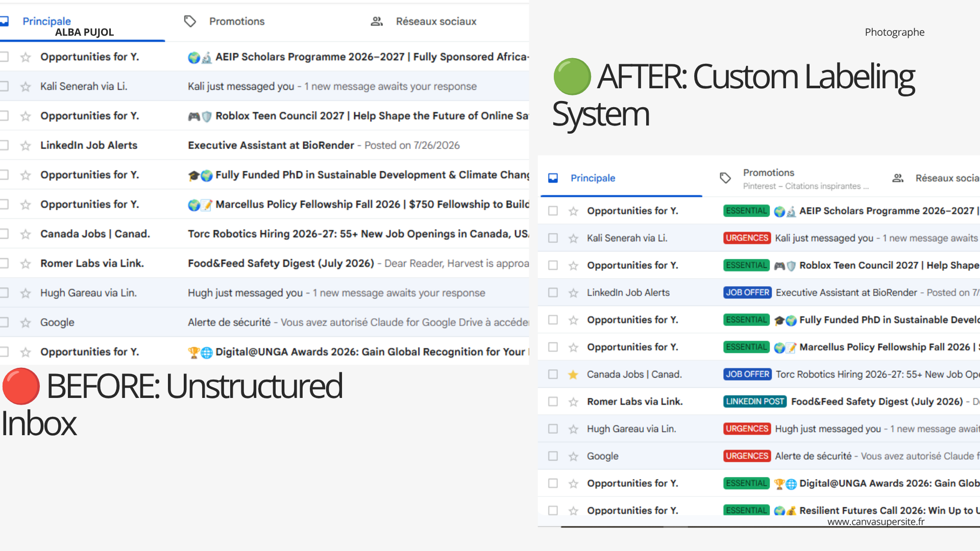
Task: Check the Google email checkbox in the right inbox
Action: [553, 456]
